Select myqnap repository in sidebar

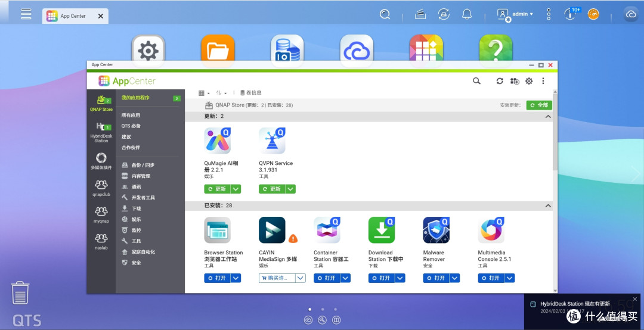tap(101, 215)
